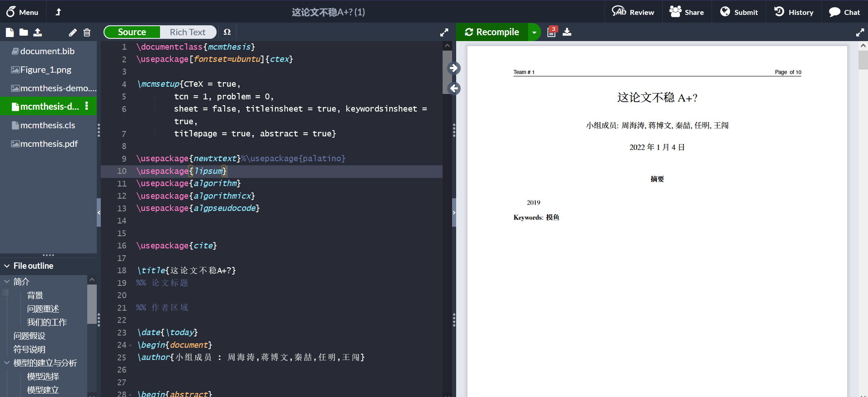This screenshot has width=868, height=397.
Task: Click the outline panel scrollbar
Action: (92, 304)
